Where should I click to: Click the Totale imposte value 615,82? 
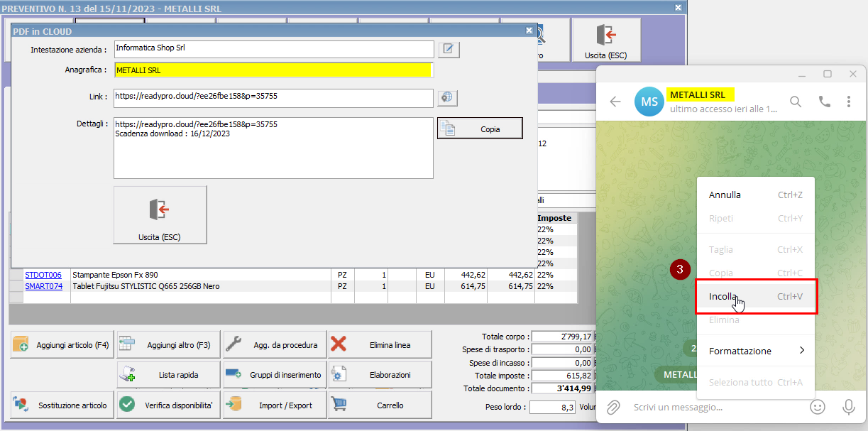(561, 375)
